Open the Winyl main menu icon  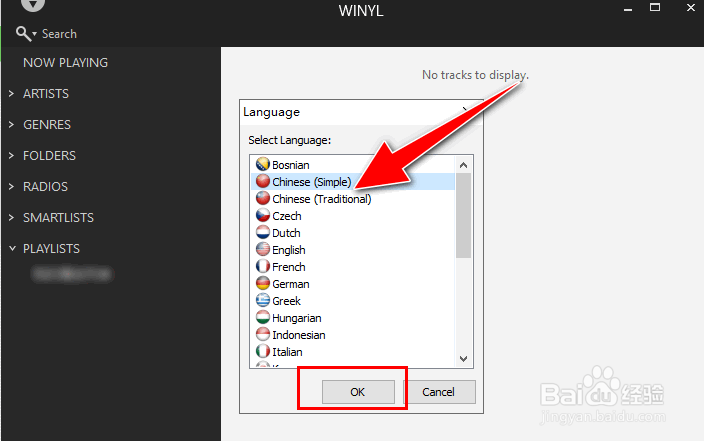coord(33,4)
